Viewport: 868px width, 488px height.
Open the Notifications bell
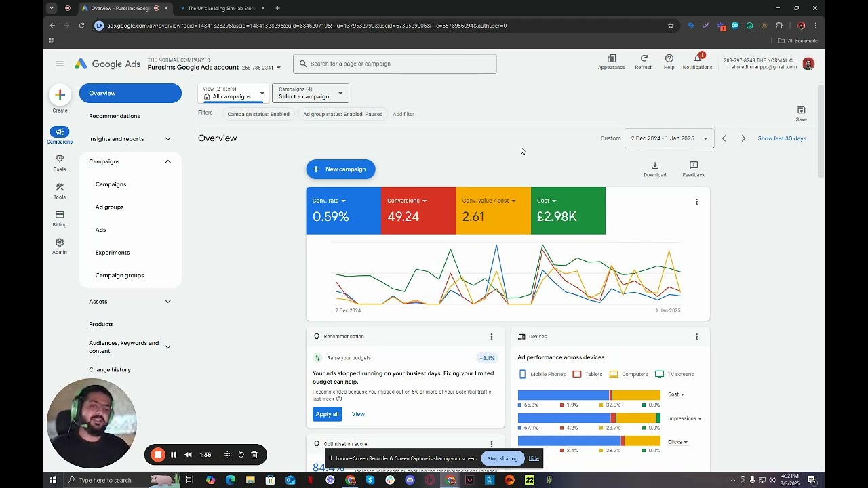697,60
